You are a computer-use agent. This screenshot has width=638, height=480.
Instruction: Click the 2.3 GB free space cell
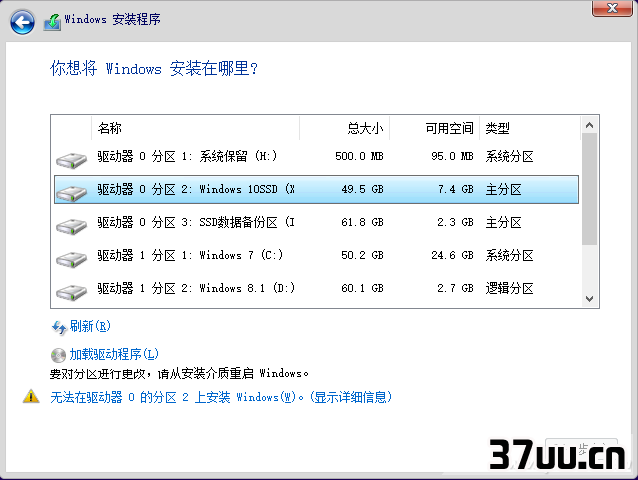(x=455, y=222)
